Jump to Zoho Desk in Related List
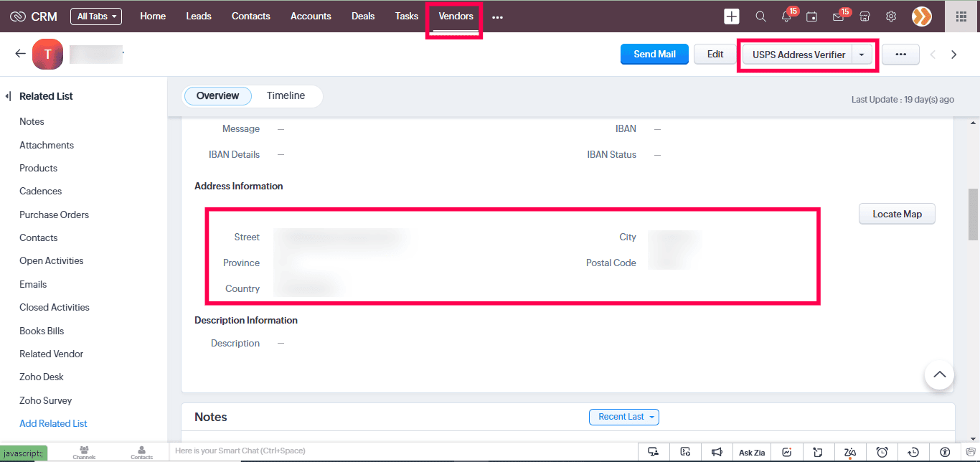 41,377
